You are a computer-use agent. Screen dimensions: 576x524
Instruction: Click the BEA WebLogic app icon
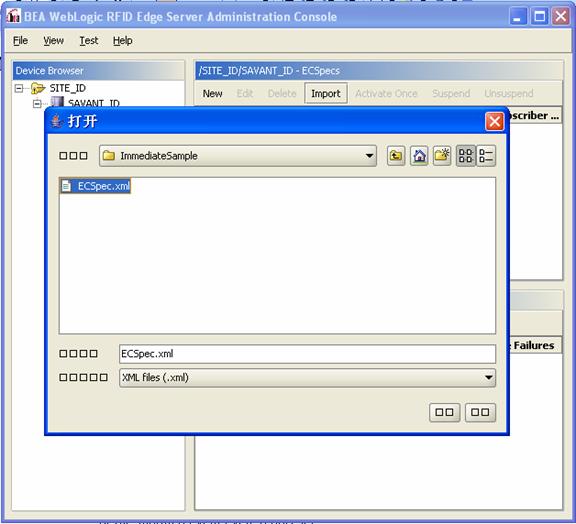tap(13, 16)
